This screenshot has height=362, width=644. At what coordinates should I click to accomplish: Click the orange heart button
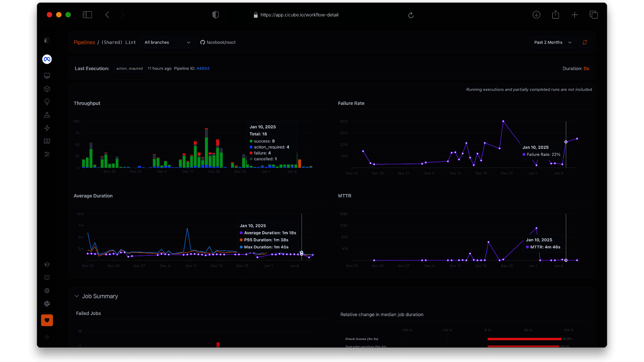click(47, 320)
